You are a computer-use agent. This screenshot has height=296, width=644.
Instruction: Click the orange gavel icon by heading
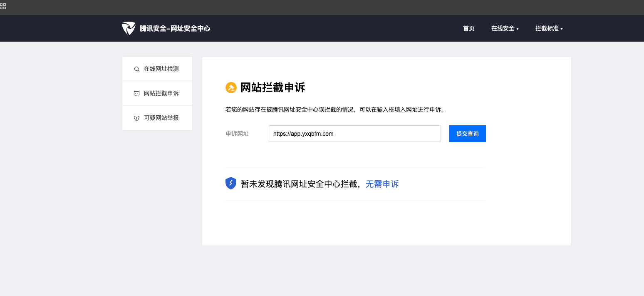(x=231, y=88)
